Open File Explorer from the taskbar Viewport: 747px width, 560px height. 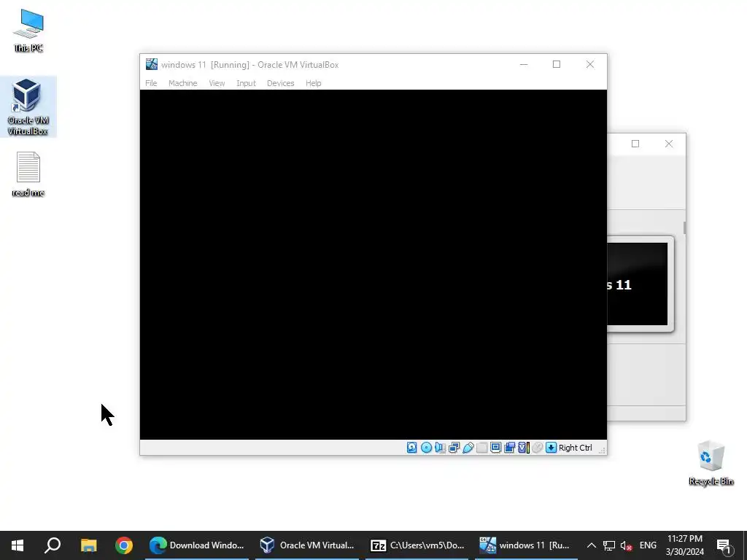tap(88, 545)
